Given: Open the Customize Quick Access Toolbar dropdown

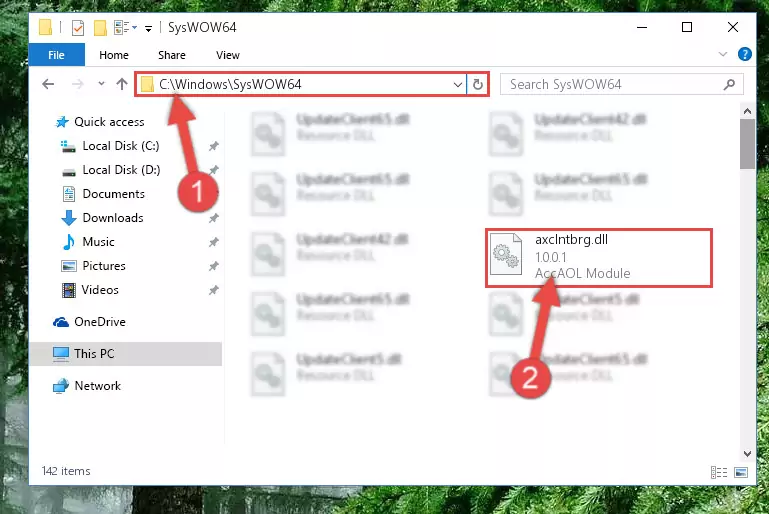Looking at the screenshot, I should (x=148, y=28).
